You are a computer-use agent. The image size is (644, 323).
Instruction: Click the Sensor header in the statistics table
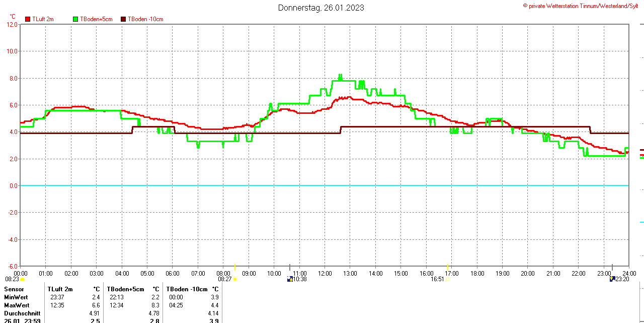click(14, 289)
